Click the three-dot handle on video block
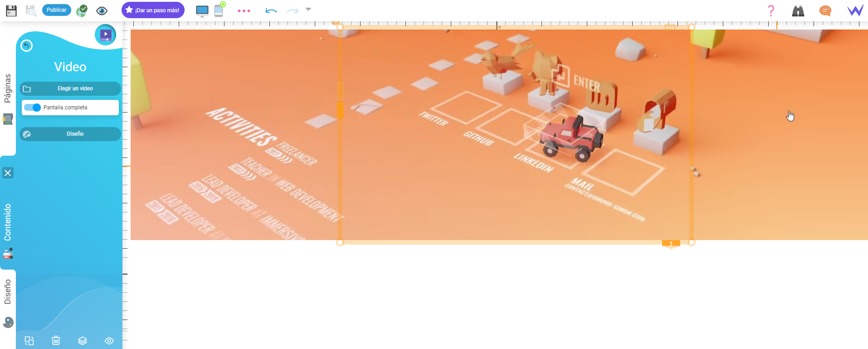This screenshot has height=349, width=868. [x=670, y=28]
